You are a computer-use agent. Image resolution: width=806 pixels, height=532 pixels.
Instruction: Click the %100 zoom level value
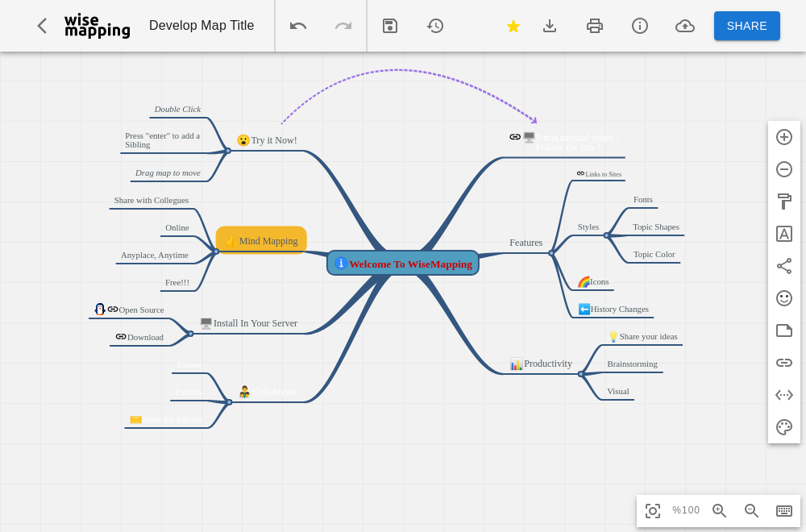point(686,510)
